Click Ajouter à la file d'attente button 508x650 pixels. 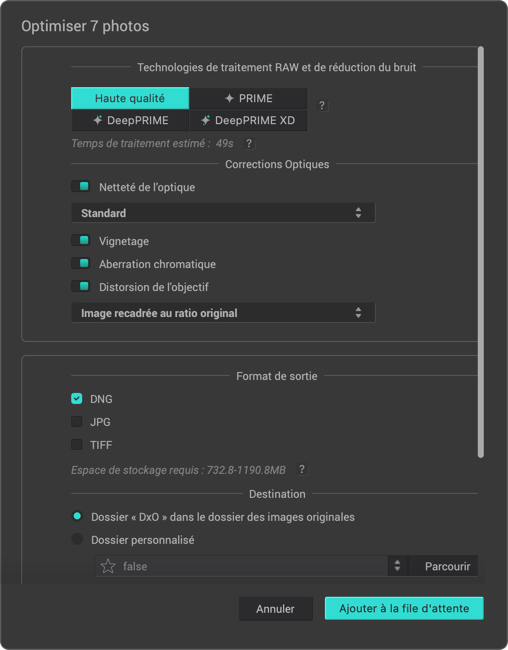pos(404,608)
